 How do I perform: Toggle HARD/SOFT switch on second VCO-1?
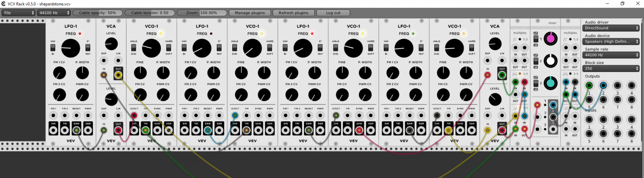(x=269, y=47)
